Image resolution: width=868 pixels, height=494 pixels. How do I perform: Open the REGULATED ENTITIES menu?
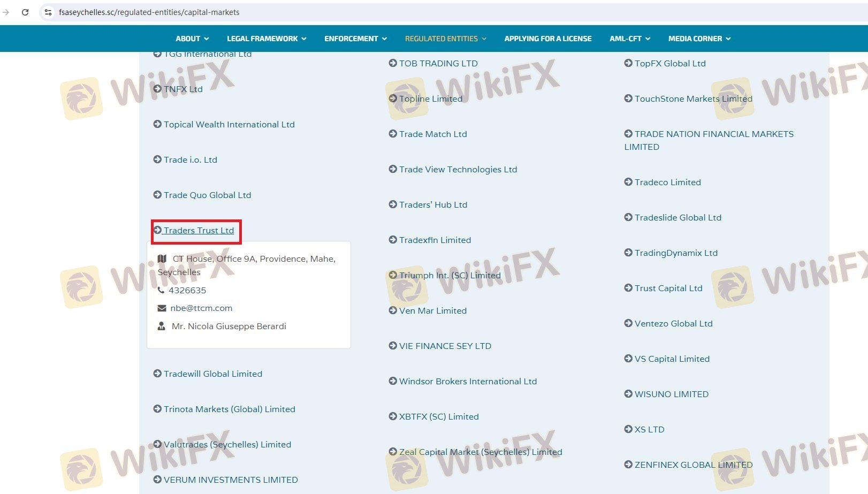tap(445, 39)
